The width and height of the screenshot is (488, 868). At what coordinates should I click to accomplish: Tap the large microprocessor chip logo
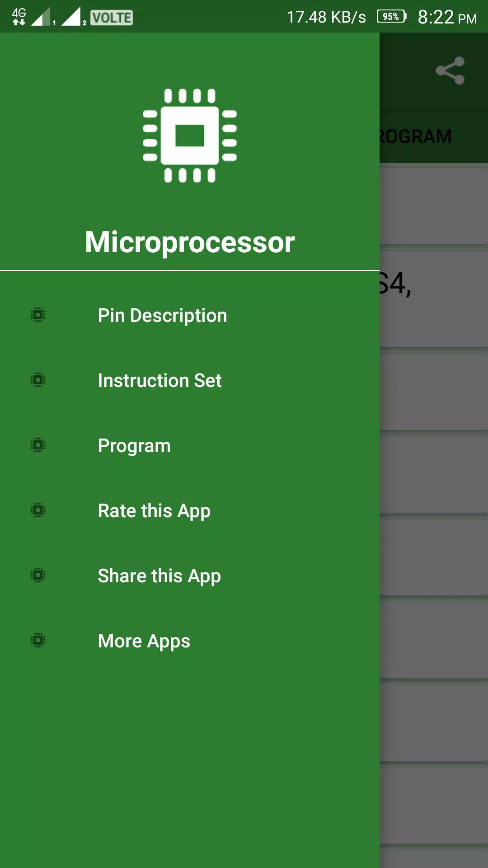190,136
